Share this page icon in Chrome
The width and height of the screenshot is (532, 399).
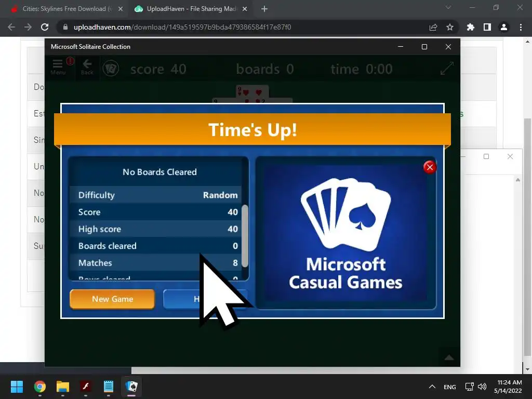[433, 27]
